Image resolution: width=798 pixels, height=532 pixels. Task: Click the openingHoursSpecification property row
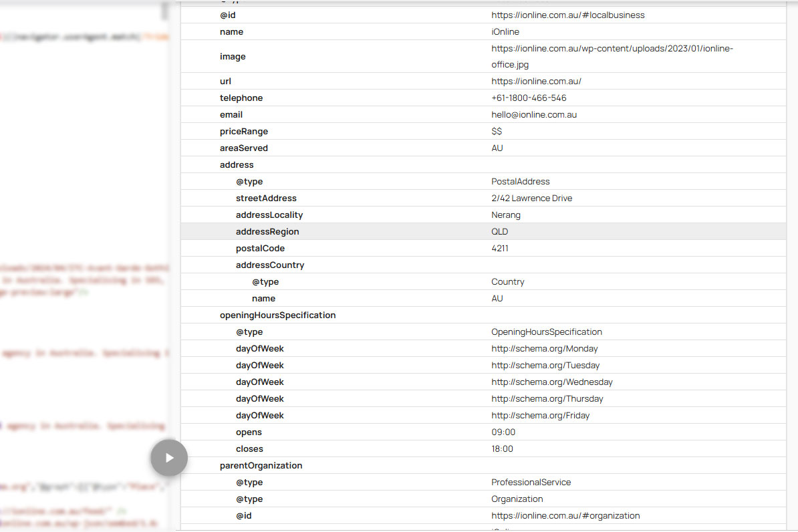click(483, 315)
